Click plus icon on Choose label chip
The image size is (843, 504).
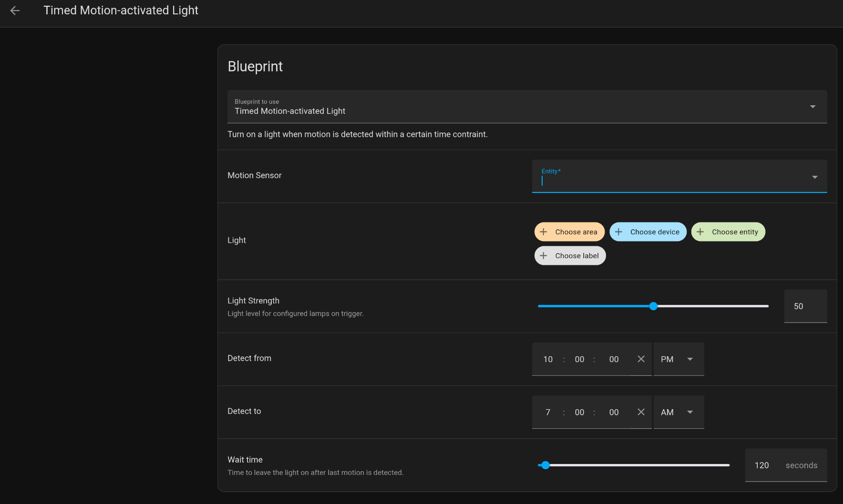coord(544,256)
